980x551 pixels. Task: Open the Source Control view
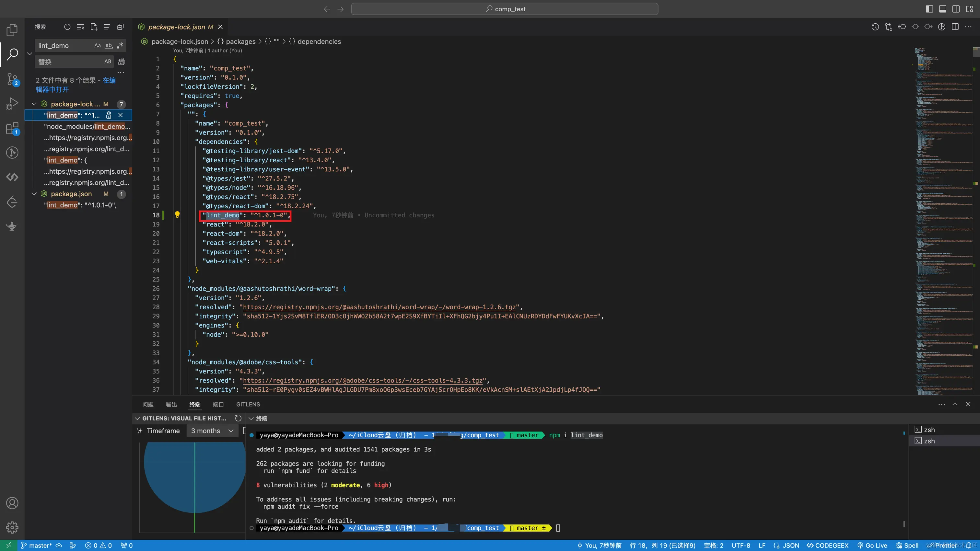[x=12, y=79]
